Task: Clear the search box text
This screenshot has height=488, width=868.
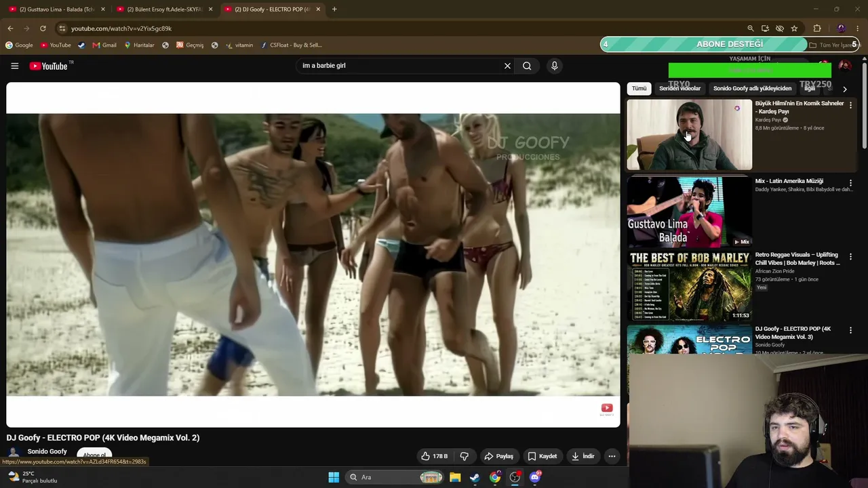Action: [507, 66]
